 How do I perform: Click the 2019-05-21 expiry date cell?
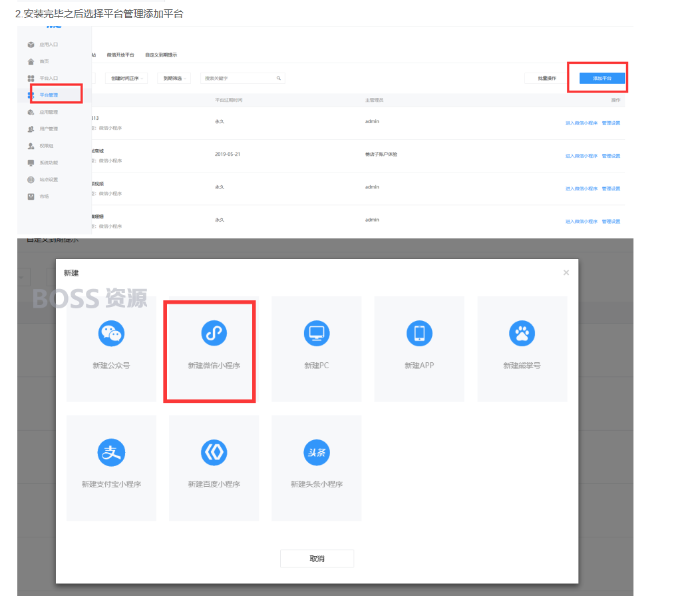click(228, 154)
